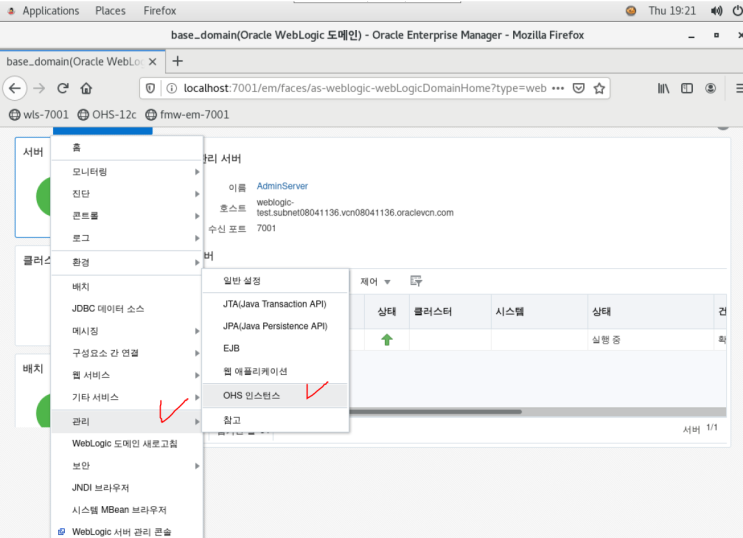Expand the 콘트롤 submenu
The height and width of the screenshot is (538, 743).
pyautogui.click(x=127, y=216)
